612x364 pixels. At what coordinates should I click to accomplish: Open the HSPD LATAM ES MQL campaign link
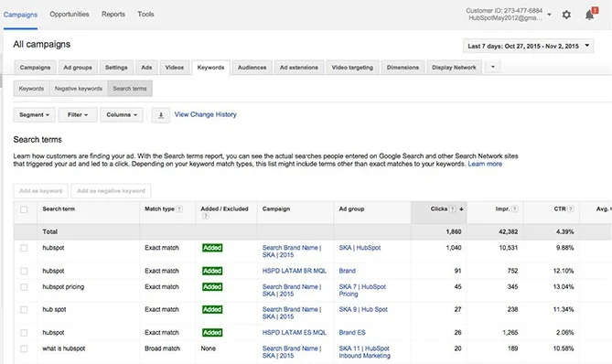pos(295,332)
